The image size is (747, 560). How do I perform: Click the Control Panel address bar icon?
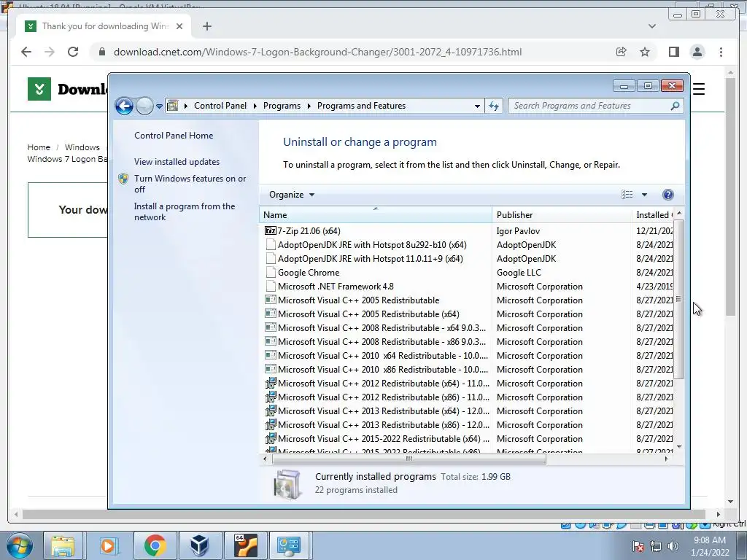(x=172, y=106)
